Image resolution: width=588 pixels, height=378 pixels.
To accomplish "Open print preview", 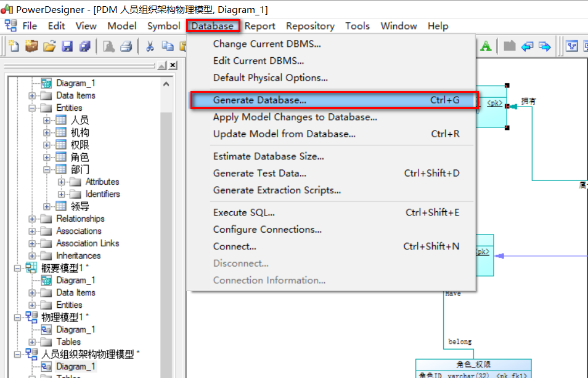I will click(x=108, y=46).
